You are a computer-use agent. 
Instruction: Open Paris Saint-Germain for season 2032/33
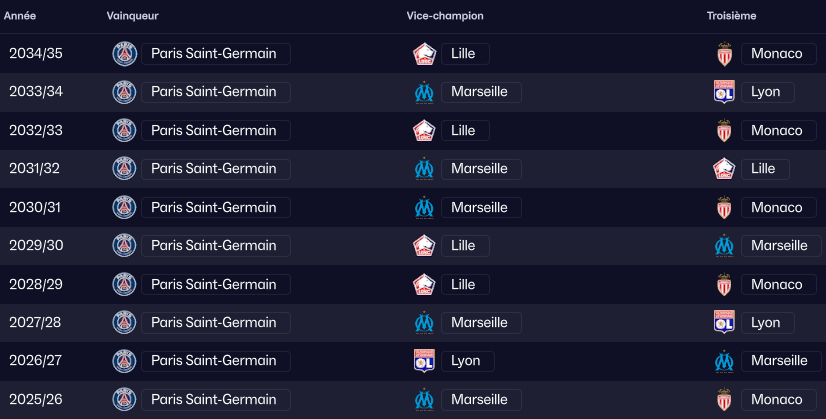tap(215, 131)
